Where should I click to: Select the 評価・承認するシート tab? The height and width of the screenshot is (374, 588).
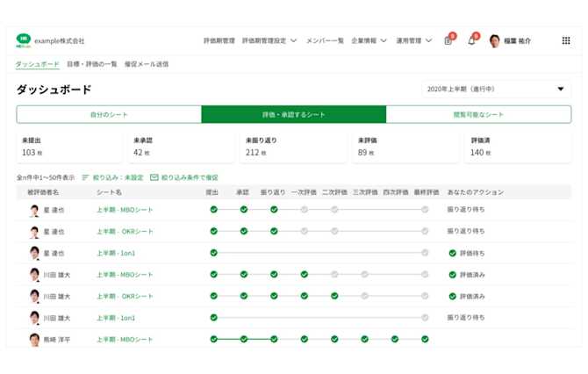pos(294,114)
